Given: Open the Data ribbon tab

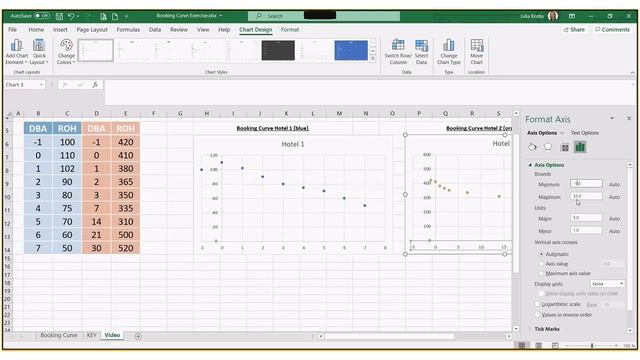Looking at the screenshot, I should pos(155,30).
